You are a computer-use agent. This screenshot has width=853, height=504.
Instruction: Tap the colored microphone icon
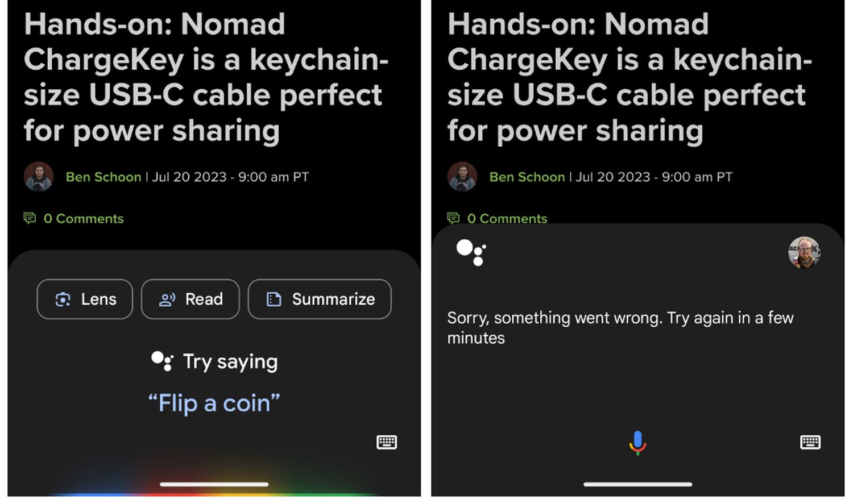tap(637, 442)
